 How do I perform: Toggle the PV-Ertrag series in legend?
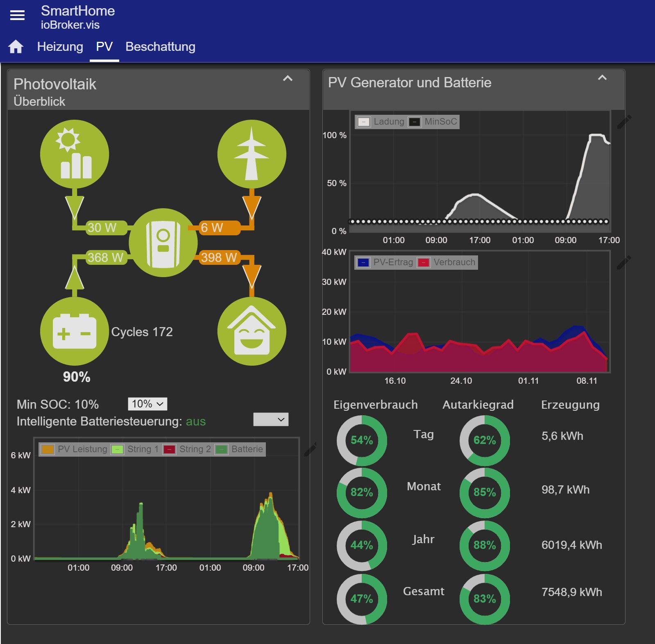coord(385,262)
